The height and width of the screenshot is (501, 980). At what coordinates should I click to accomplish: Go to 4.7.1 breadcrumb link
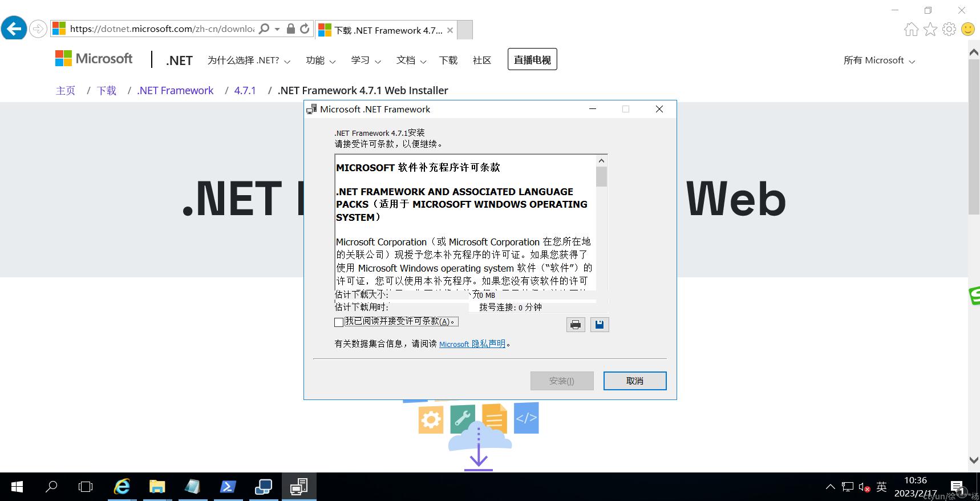click(245, 91)
